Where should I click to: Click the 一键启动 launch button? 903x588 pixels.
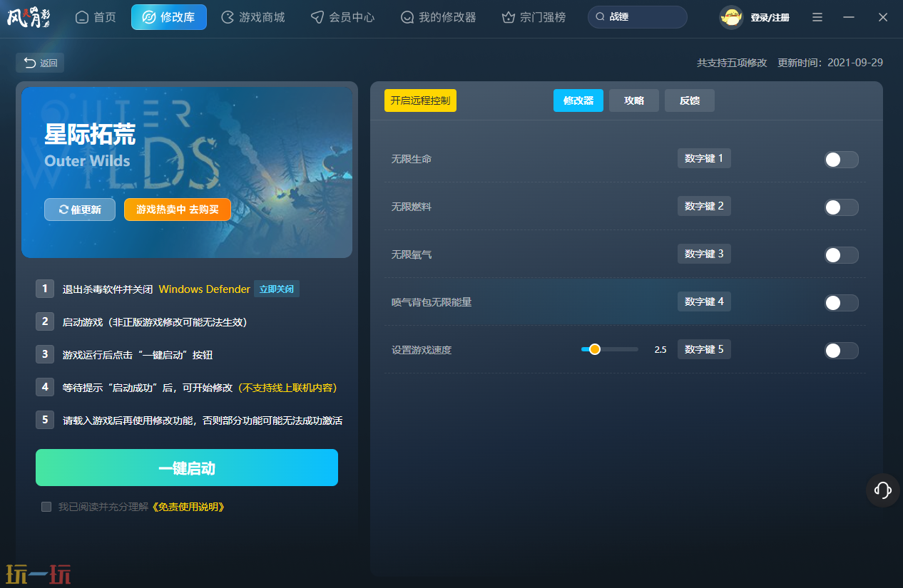point(187,468)
